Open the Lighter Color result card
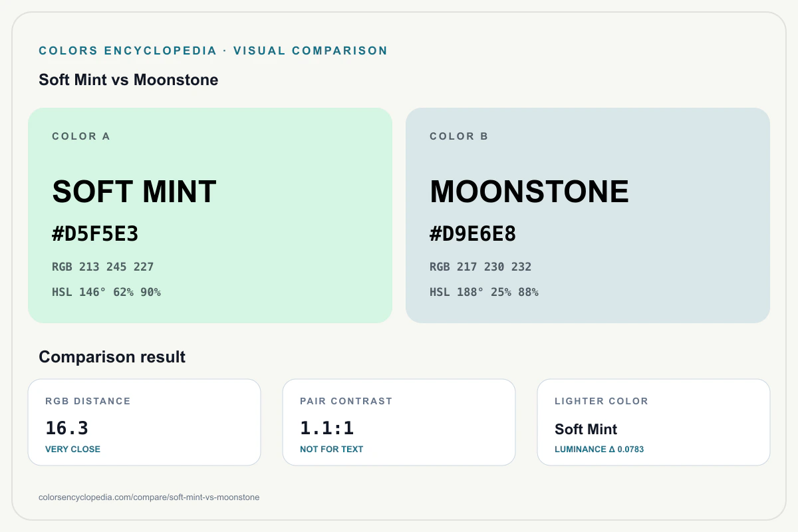 coord(654,422)
